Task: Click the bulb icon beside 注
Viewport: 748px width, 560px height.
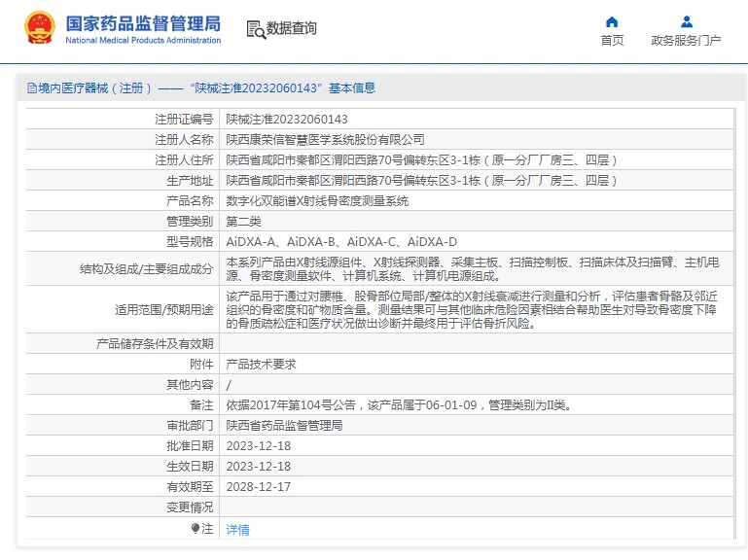Action: pyautogui.click(x=196, y=529)
